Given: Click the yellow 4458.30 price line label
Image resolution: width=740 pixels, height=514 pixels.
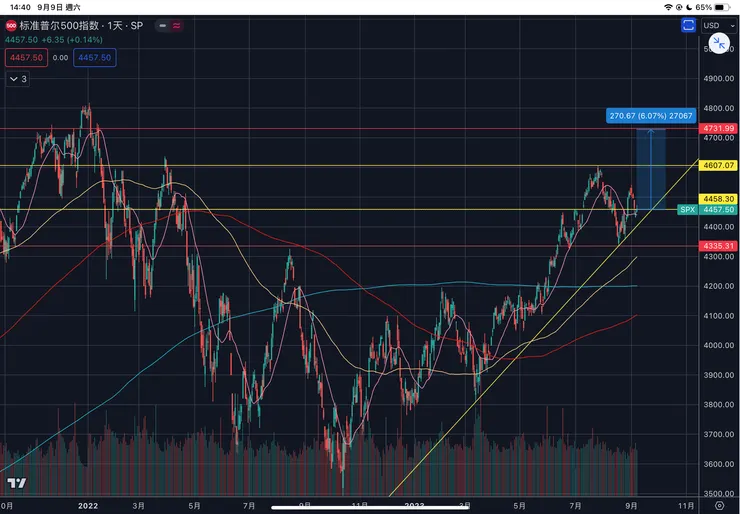Looking at the screenshot, I should click(x=719, y=199).
